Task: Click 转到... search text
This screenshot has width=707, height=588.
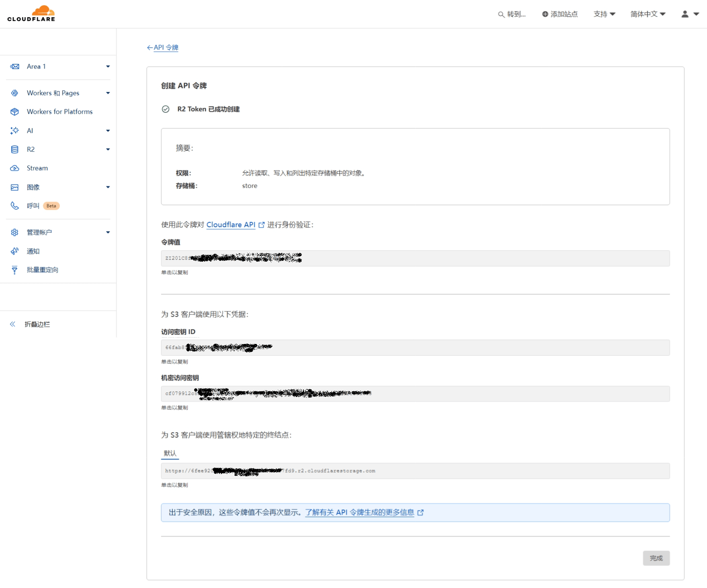Action: click(516, 14)
